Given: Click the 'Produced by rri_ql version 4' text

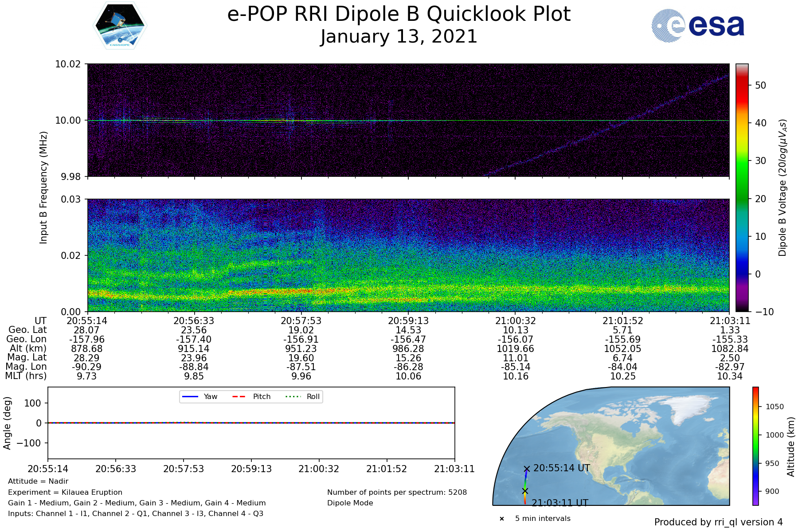Looking at the screenshot, I should [x=718, y=522].
